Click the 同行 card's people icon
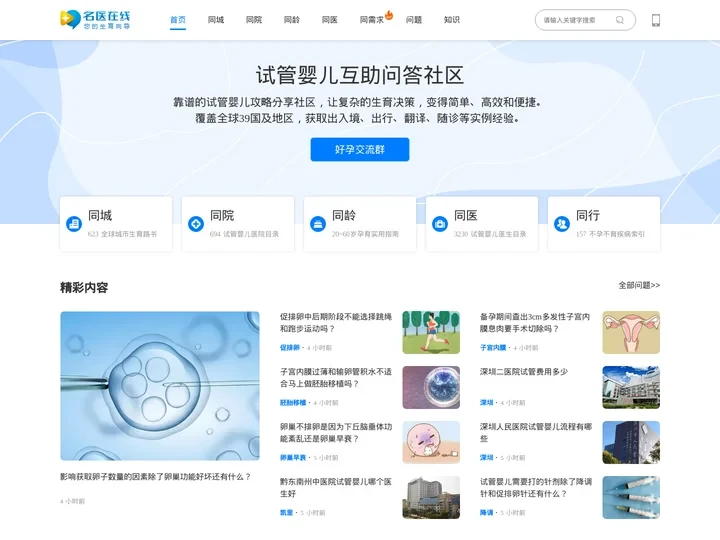720x540 pixels. tap(562, 224)
